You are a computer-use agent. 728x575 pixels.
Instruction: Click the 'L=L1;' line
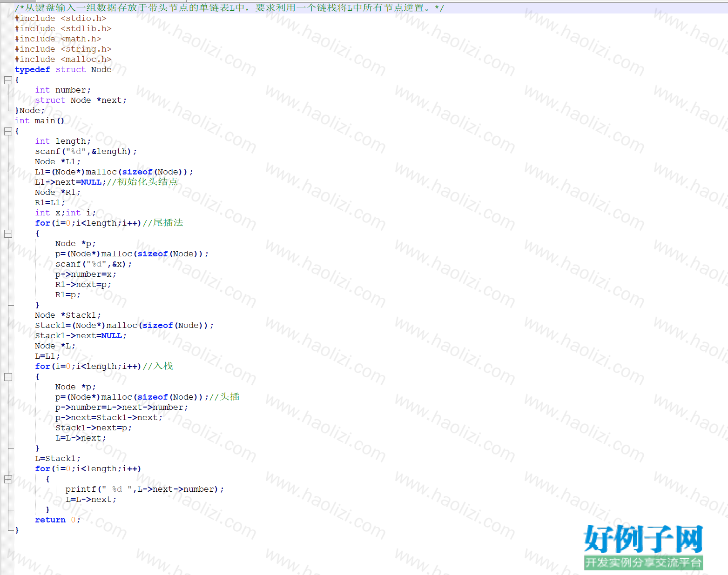tap(47, 356)
